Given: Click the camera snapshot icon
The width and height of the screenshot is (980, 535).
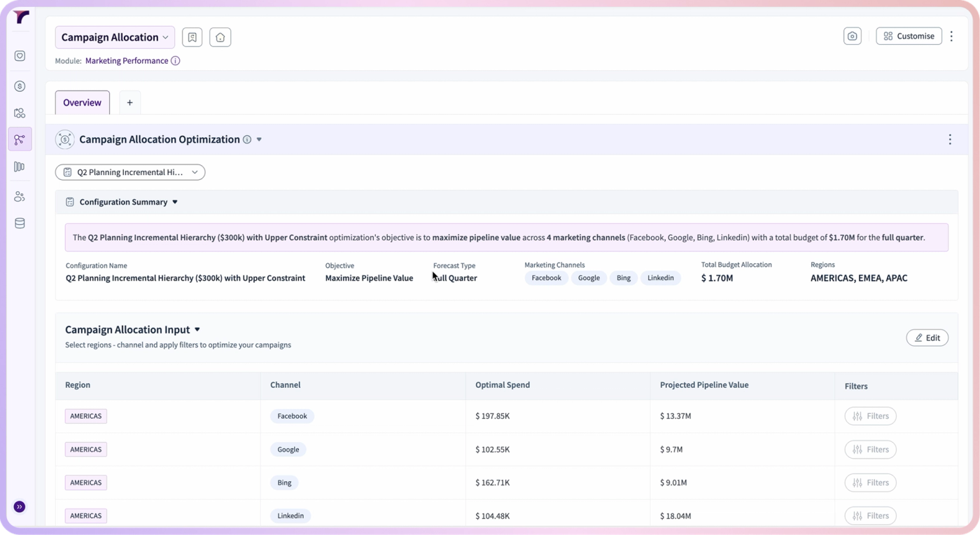Looking at the screenshot, I should point(853,36).
